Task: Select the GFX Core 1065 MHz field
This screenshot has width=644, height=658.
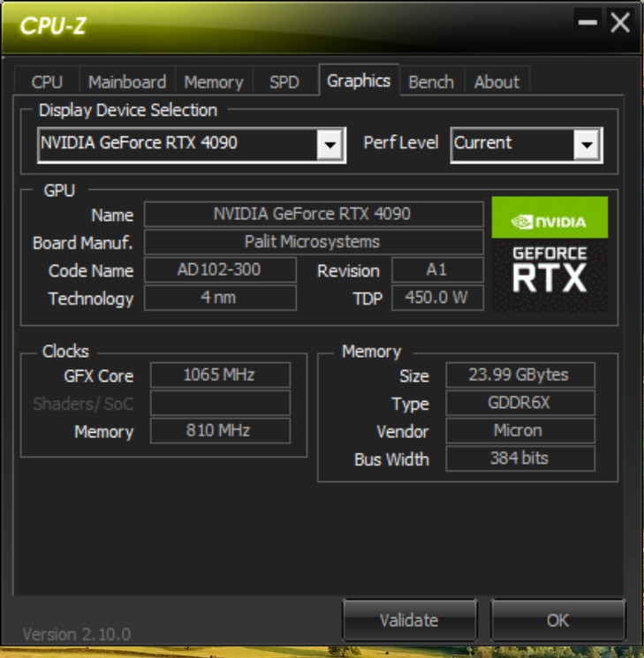Action: tap(220, 374)
